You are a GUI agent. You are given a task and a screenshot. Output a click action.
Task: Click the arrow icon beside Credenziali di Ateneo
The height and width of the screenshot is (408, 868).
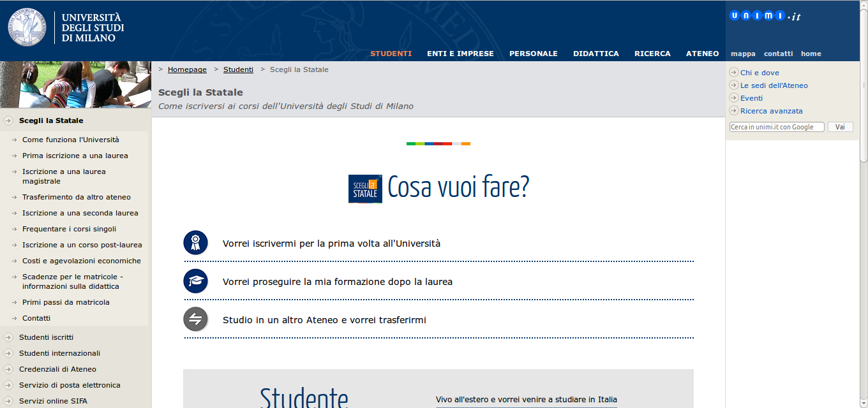click(8, 369)
